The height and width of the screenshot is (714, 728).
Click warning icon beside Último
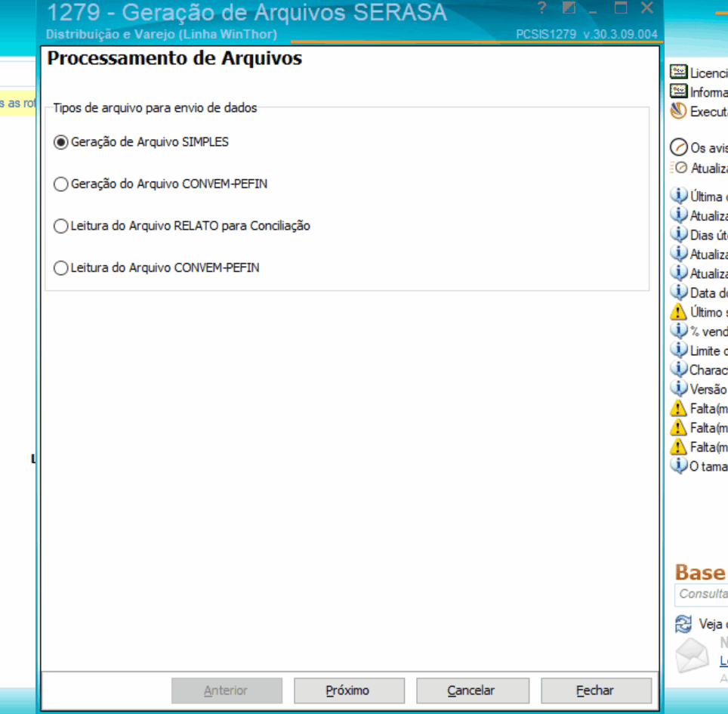click(678, 311)
